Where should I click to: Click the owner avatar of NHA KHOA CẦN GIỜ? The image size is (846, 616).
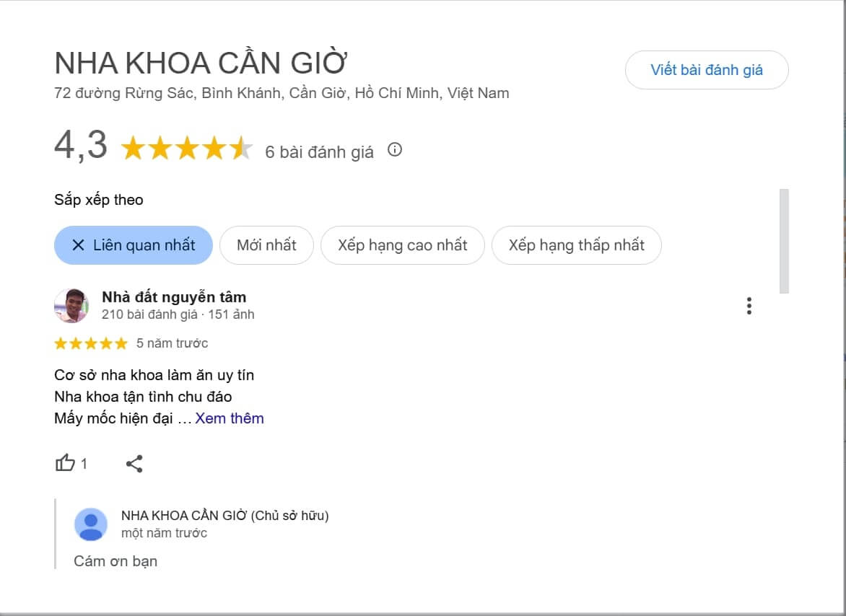coord(90,524)
